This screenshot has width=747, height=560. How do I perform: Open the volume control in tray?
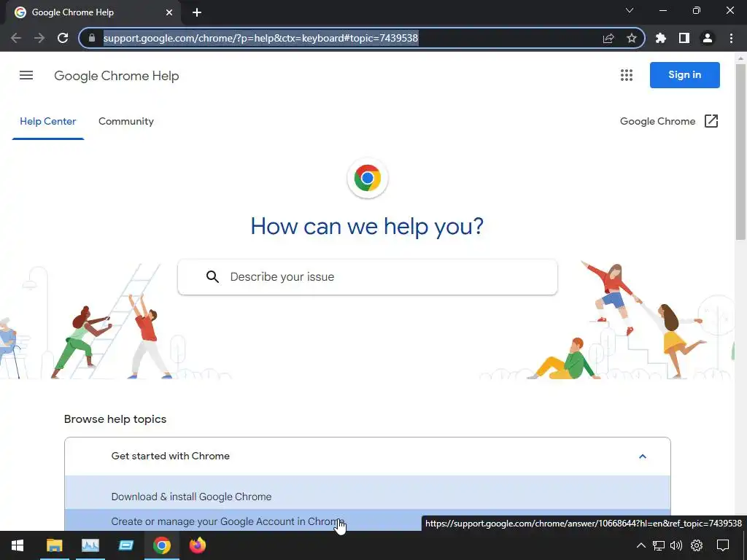pos(676,545)
